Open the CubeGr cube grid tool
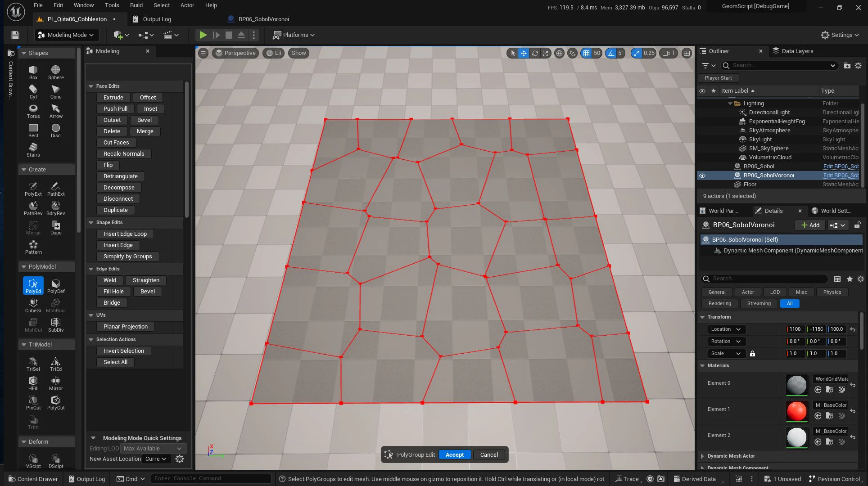This screenshot has height=486, width=868. (x=33, y=306)
